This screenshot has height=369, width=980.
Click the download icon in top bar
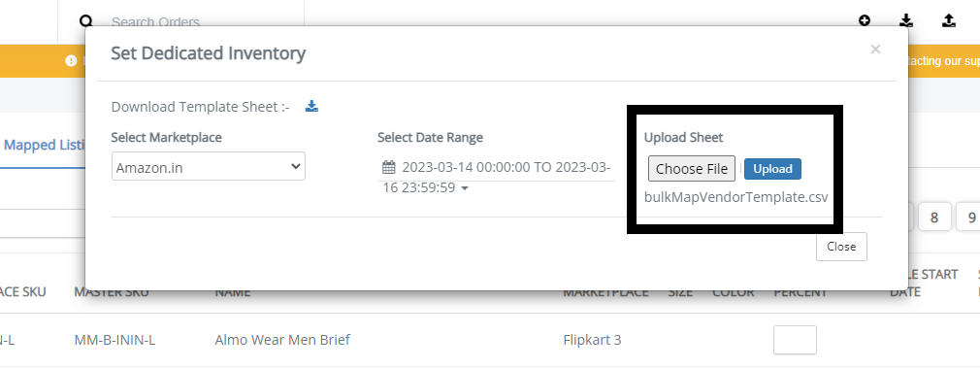click(906, 20)
